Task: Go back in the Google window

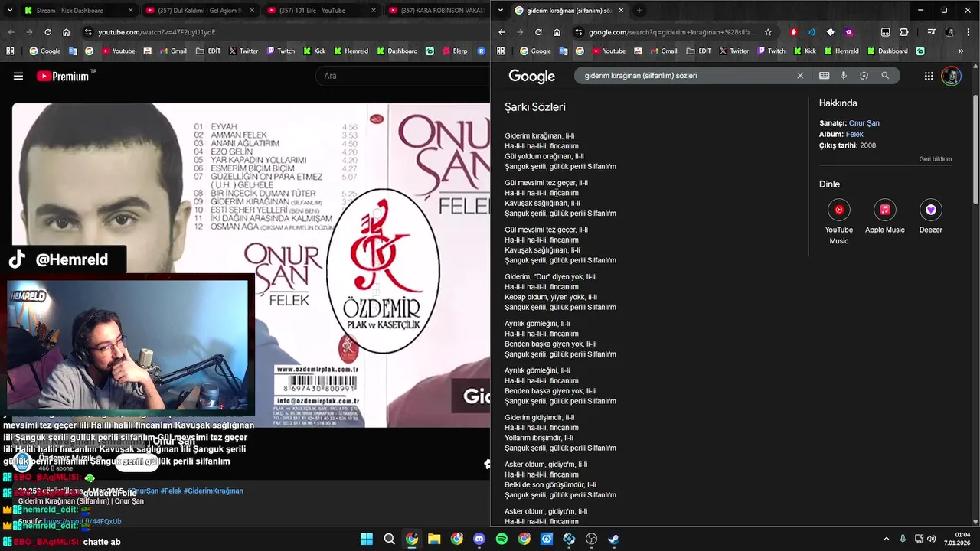Action: pos(501,32)
